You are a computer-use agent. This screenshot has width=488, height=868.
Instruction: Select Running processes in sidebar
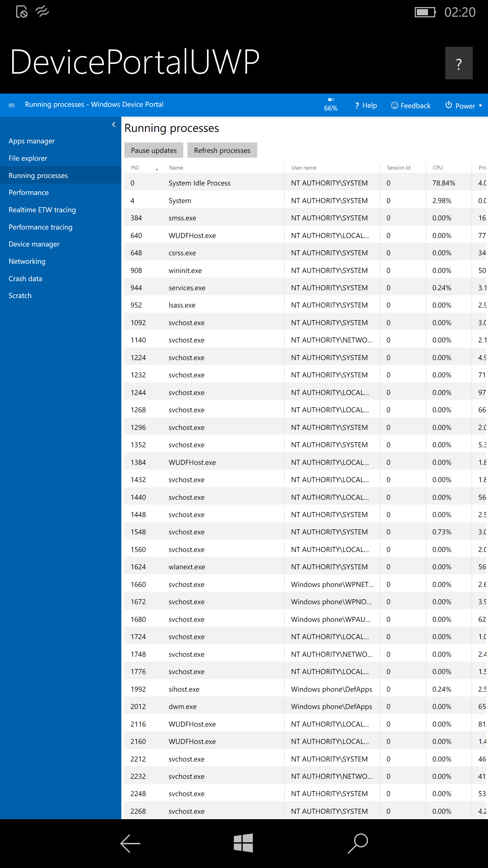(x=61, y=176)
